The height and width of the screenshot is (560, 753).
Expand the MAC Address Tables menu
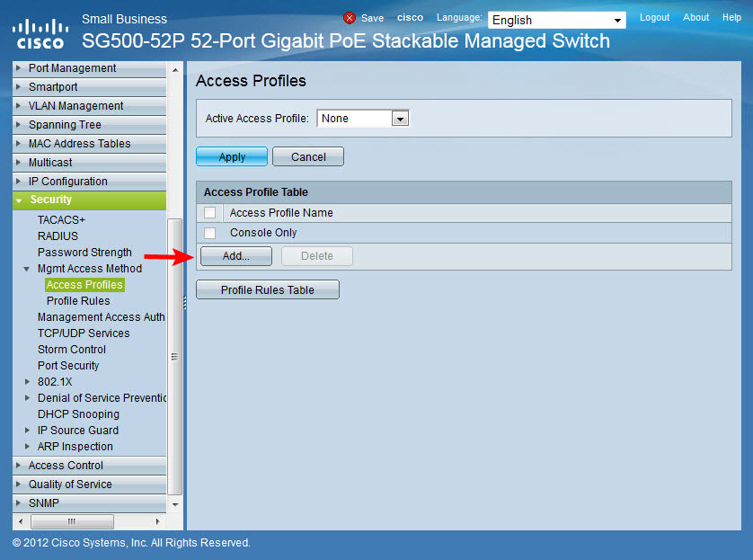(x=89, y=144)
